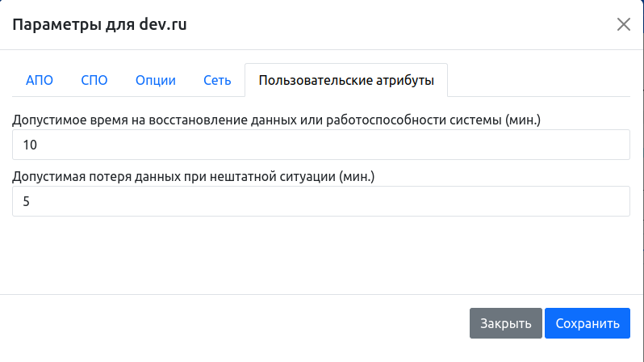This screenshot has height=362, width=644.
Task: Click the value 10 inside its field
Action: click(31, 145)
